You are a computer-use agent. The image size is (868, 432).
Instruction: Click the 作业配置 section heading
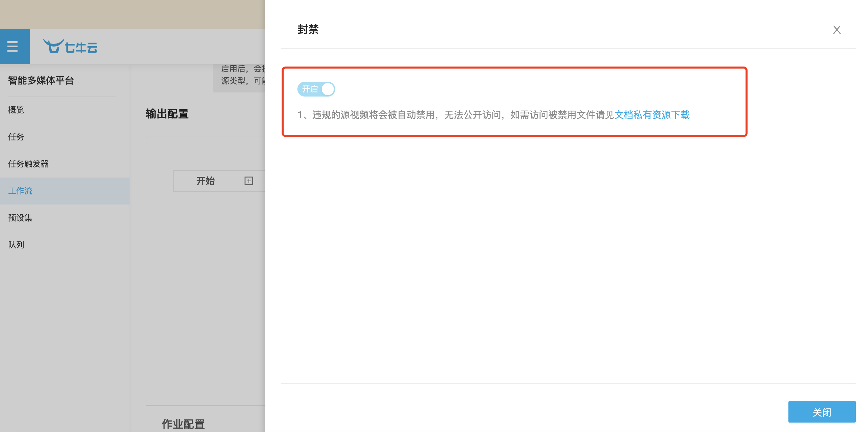click(x=183, y=424)
